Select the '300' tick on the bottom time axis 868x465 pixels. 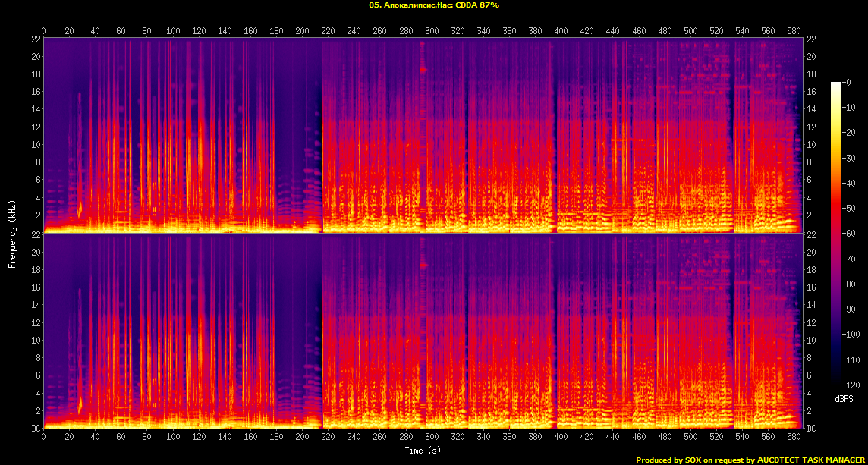[432, 438]
